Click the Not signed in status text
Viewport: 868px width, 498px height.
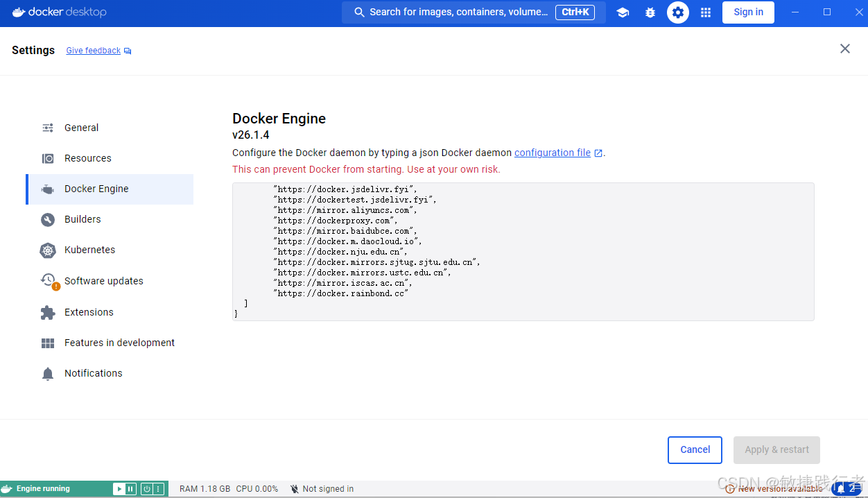(328, 489)
